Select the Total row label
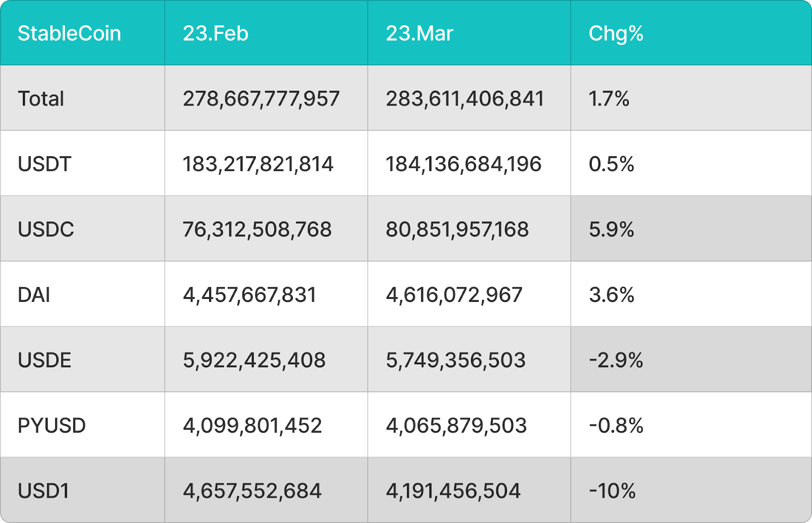The height and width of the screenshot is (523, 812). pyautogui.click(x=41, y=98)
